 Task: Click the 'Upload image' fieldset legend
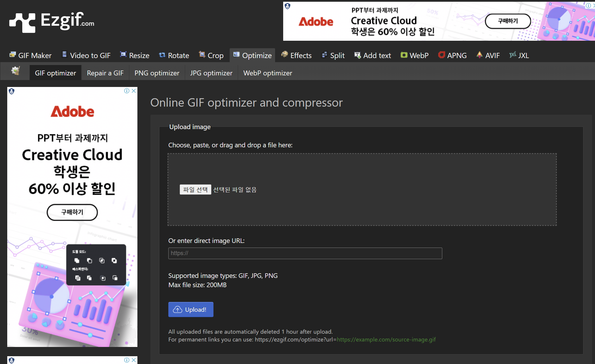click(190, 127)
